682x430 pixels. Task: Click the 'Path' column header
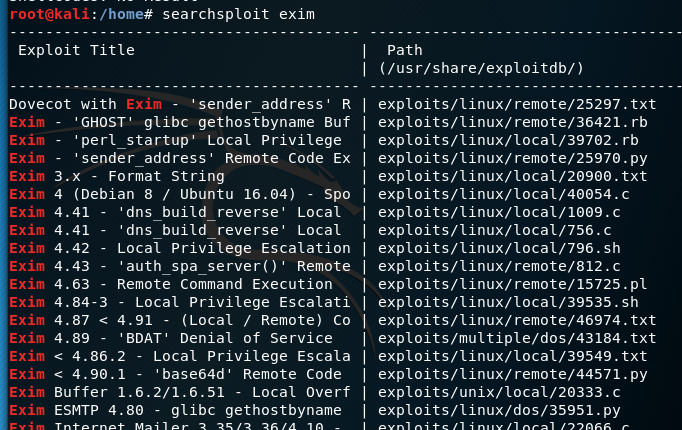click(405, 50)
